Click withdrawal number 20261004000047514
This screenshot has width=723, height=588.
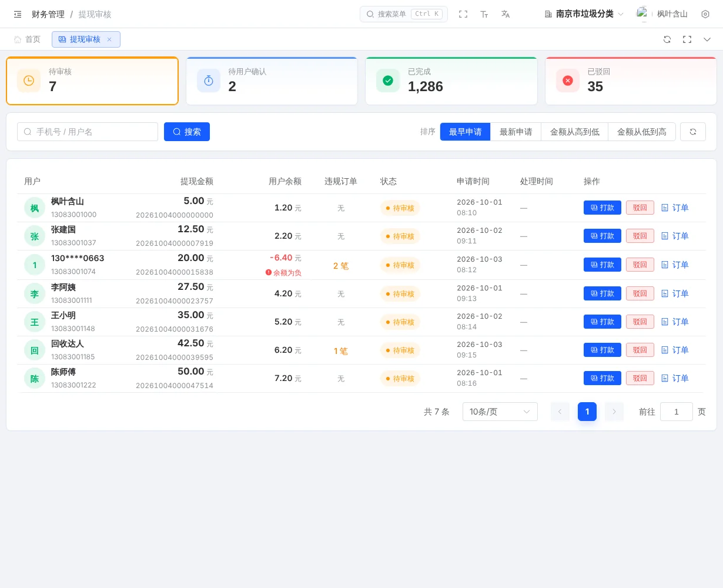tap(175, 386)
